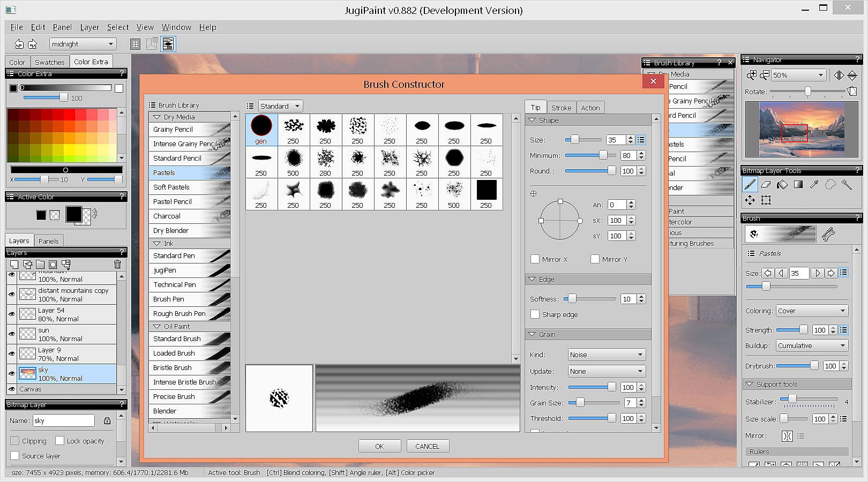Hide the sky layer via eye icon

pyautogui.click(x=12, y=373)
